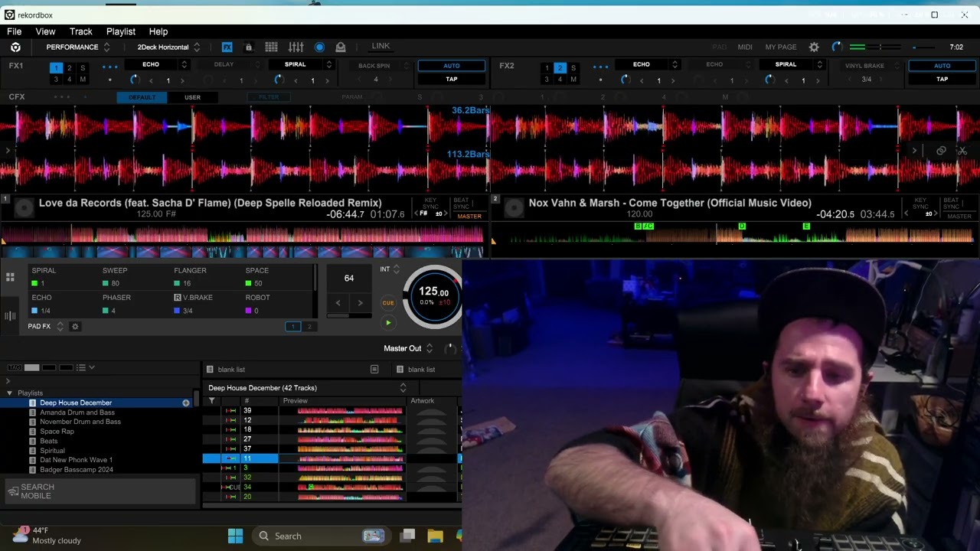Screen dimensions: 980x551
Task: Click the taskbar Search box
Action: pos(322,536)
